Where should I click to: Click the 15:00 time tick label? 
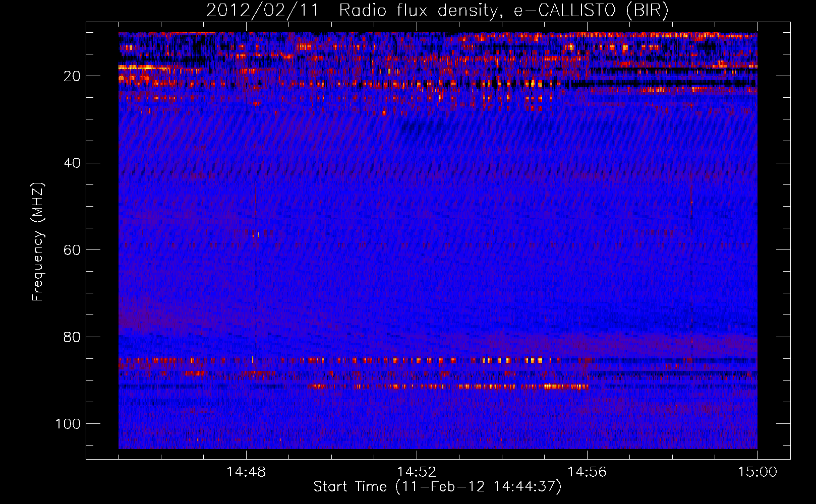click(757, 472)
